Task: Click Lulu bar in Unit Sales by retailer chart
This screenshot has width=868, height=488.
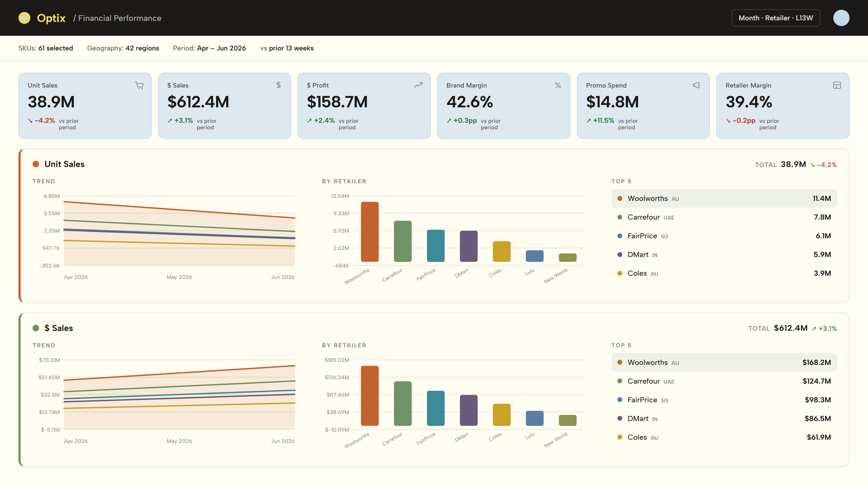Action: [x=535, y=256]
